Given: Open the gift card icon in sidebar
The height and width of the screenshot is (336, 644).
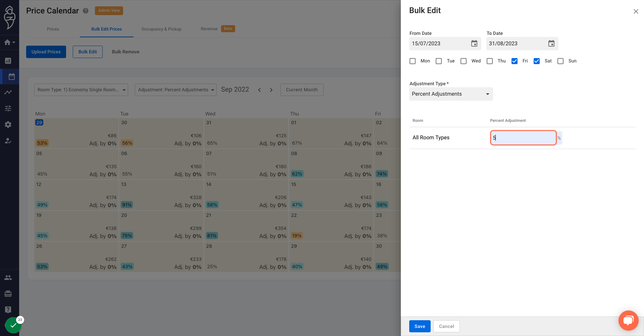Looking at the screenshot, I should 8,294.
